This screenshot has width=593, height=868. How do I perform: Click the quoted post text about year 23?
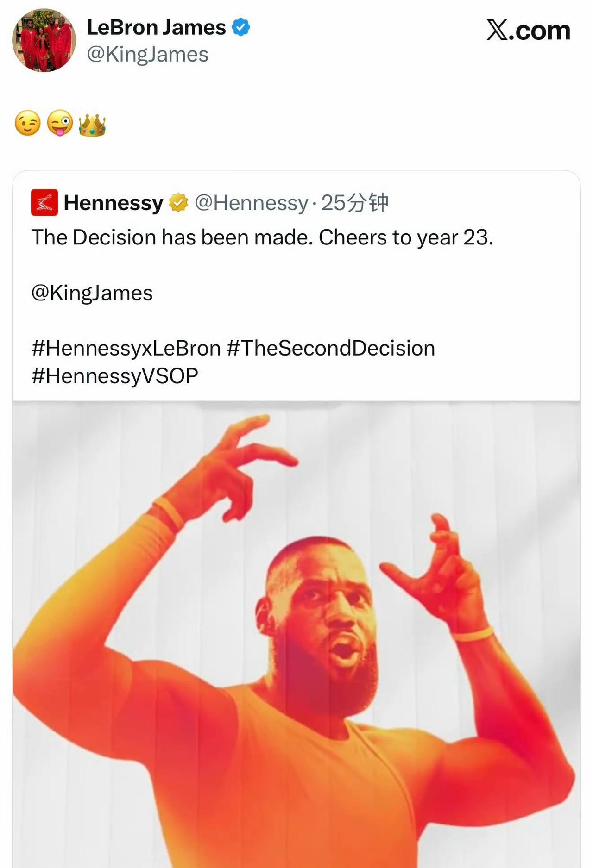262,237
